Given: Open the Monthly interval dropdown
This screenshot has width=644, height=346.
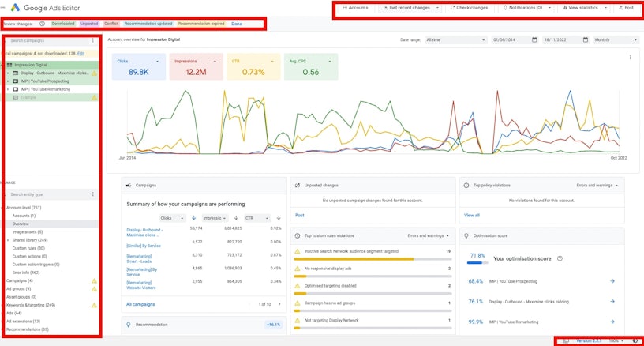Looking at the screenshot, I should click(x=613, y=39).
